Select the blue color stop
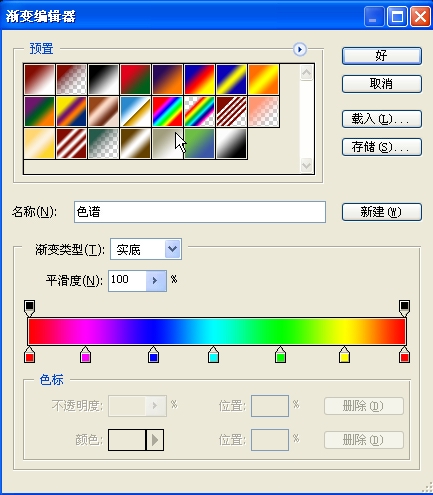This screenshot has width=433, height=495. [x=153, y=355]
